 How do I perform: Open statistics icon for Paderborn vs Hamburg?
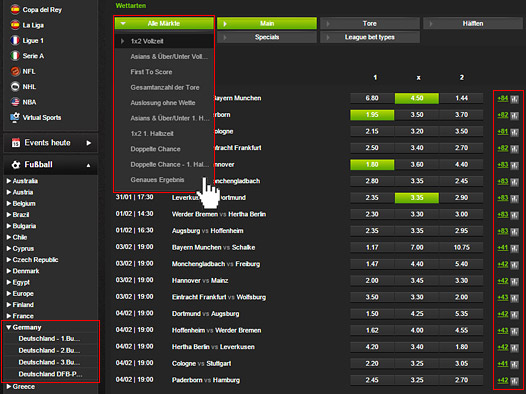pos(514,381)
